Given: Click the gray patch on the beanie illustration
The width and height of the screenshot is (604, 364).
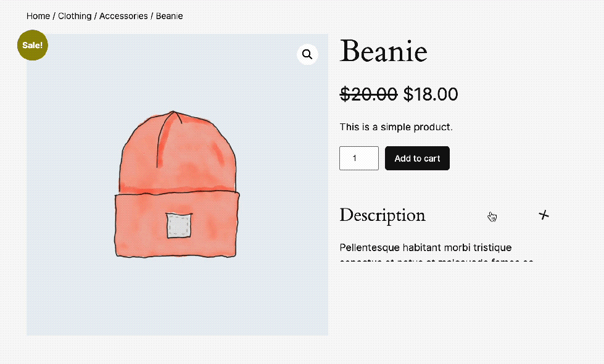Looking at the screenshot, I should [180, 225].
